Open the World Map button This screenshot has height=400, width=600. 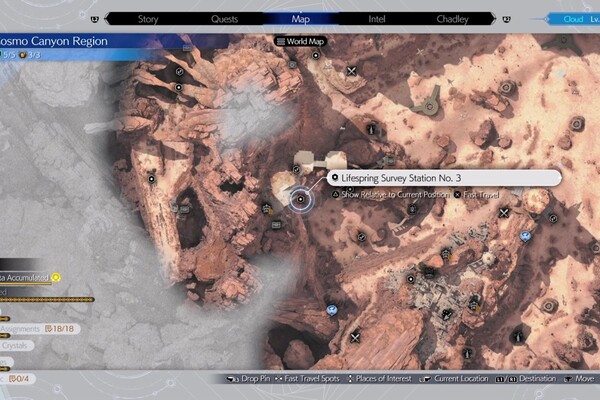click(x=300, y=41)
